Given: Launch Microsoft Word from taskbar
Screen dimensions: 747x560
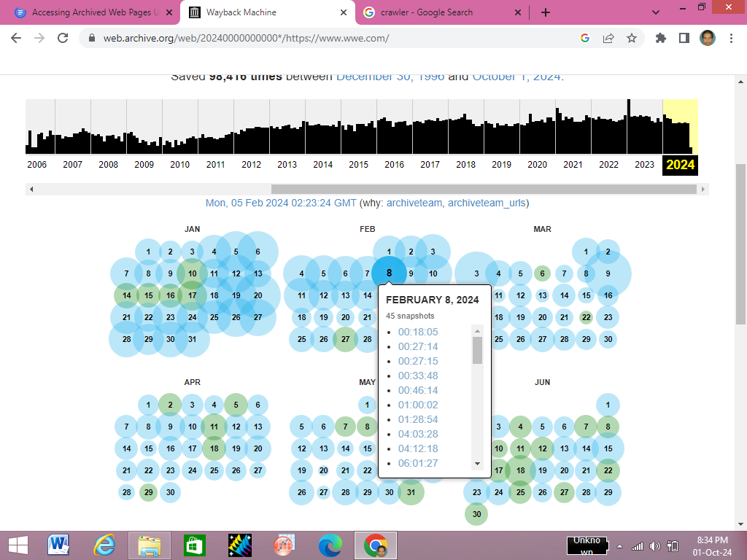Looking at the screenshot, I should coord(58,545).
